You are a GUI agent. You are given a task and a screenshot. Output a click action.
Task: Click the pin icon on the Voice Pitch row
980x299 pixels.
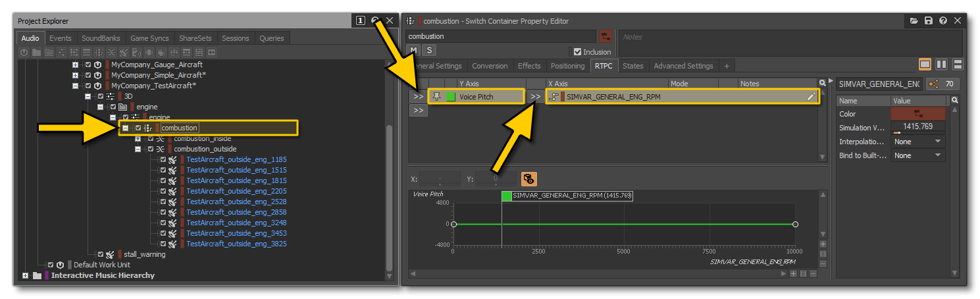click(436, 96)
